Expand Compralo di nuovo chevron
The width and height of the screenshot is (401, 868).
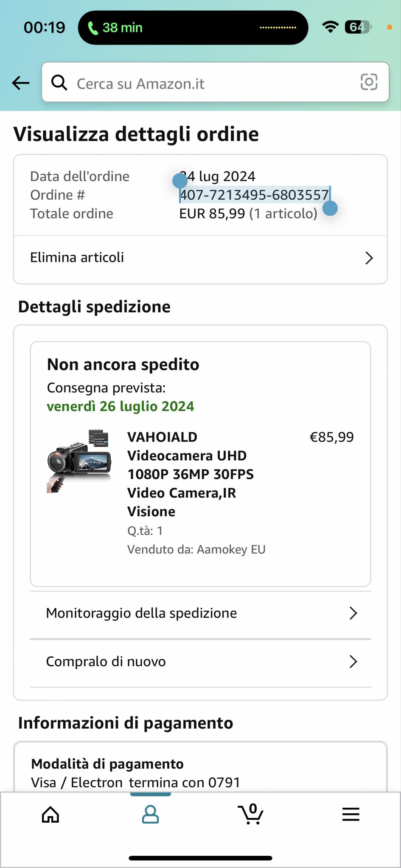tap(353, 662)
